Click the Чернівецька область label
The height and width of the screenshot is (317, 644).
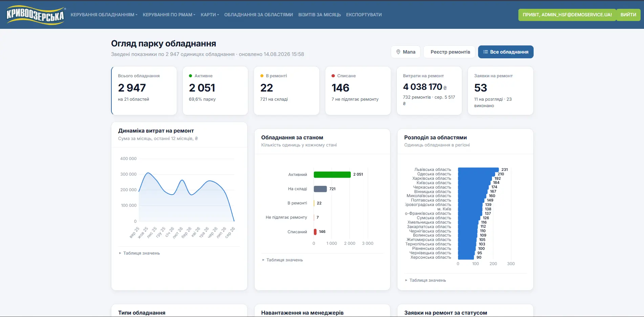click(430, 253)
